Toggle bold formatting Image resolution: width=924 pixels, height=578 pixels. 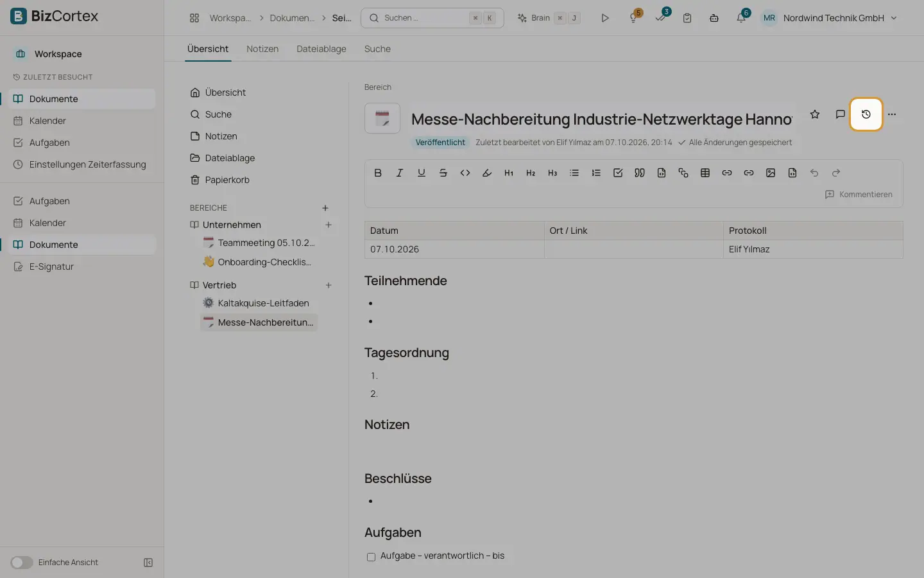click(378, 173)
